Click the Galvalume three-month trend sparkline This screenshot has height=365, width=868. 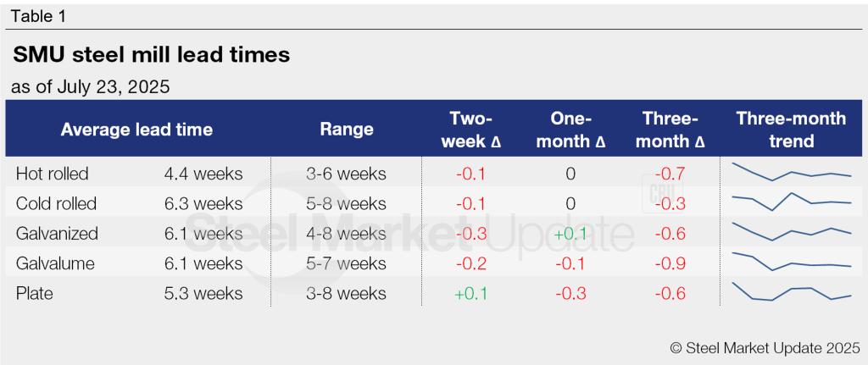pyautogui.click(x=791, y=262)
